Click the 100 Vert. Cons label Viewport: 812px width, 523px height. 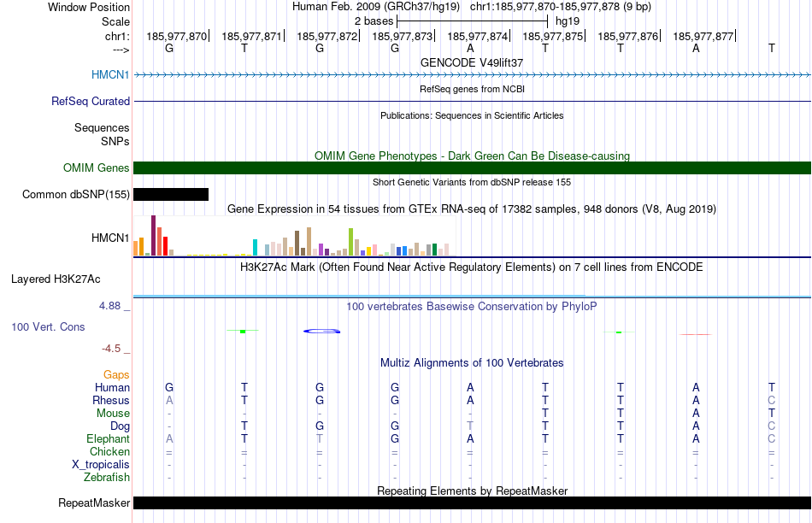[x=48, y=326]
